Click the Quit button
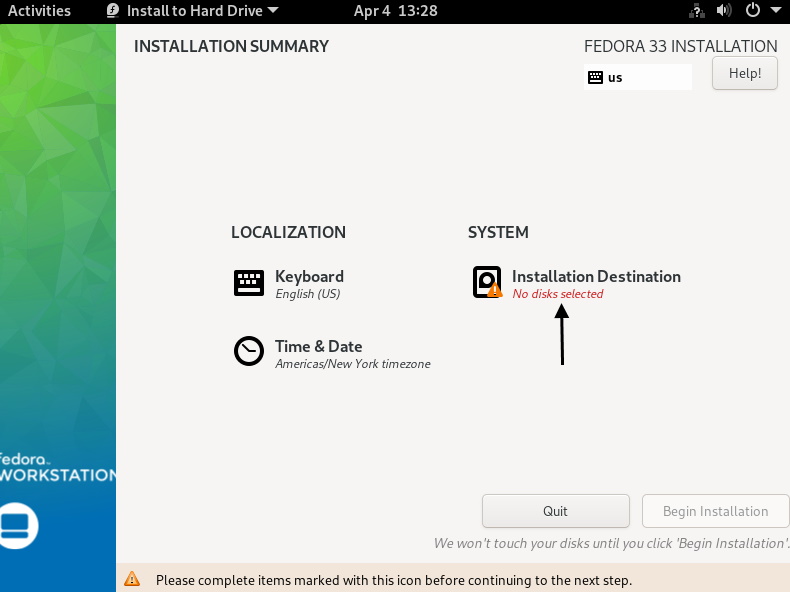 click(x=555, y=511)
